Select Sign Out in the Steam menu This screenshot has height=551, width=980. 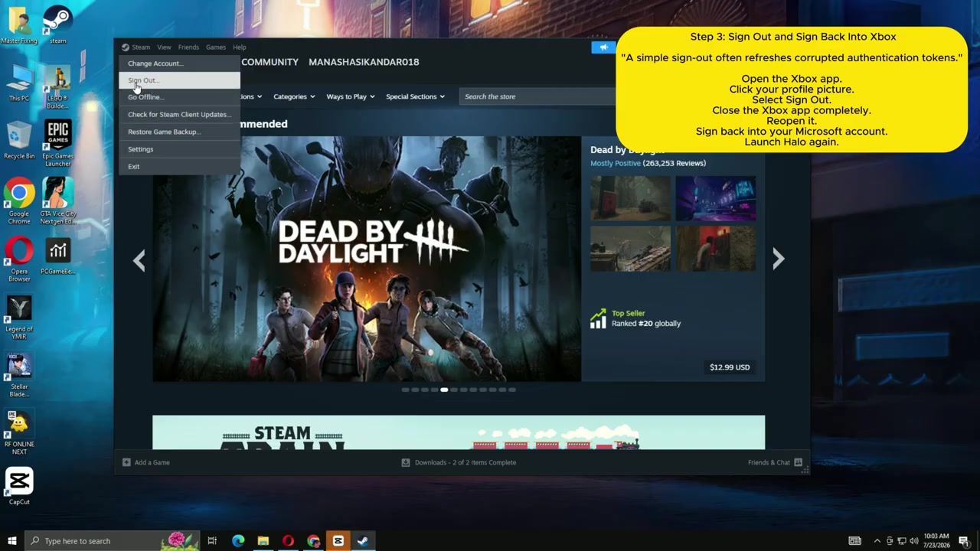pos(179,80)
